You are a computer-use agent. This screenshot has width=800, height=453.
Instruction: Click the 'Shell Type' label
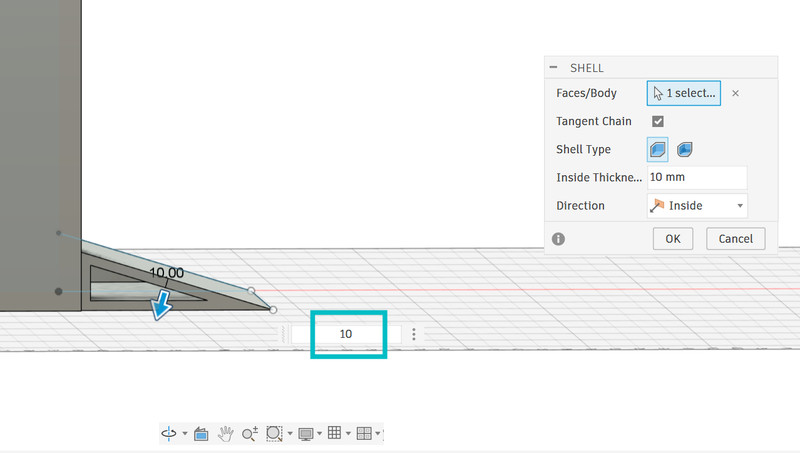pyautogui.click(x=583, y=149)
